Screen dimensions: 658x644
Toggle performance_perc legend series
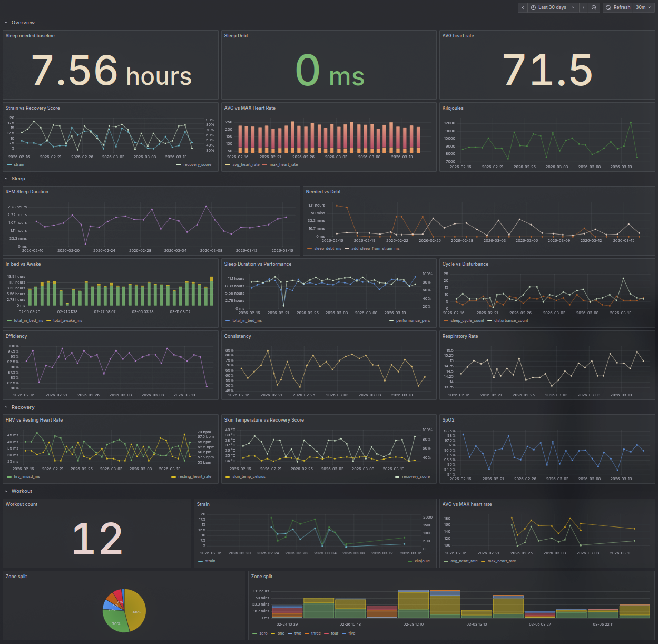click(x=410, y=321)
